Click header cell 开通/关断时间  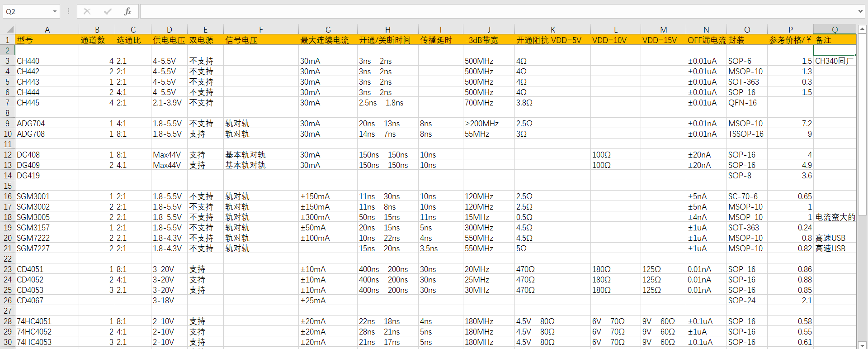[x=387, y=40]
